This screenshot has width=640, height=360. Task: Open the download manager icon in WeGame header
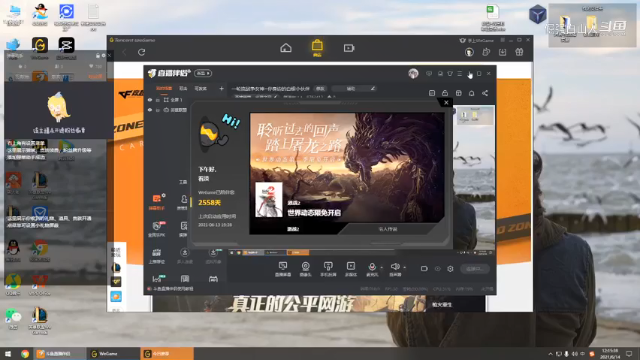[502, 52]
